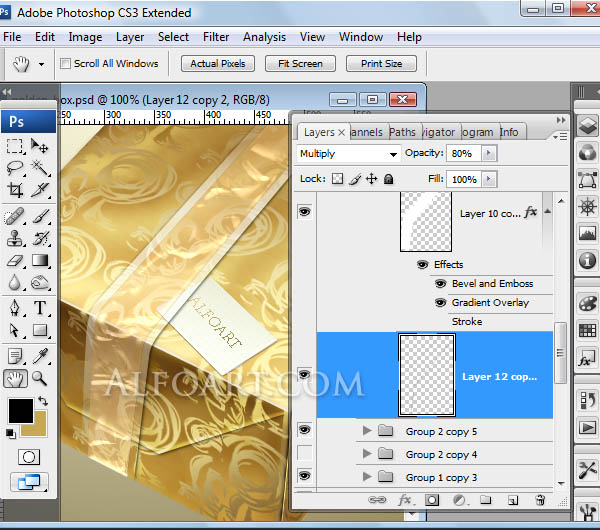Viewport: 600px width, 530px height.
Task: Swap foreground and background colors
Action: 43,401
